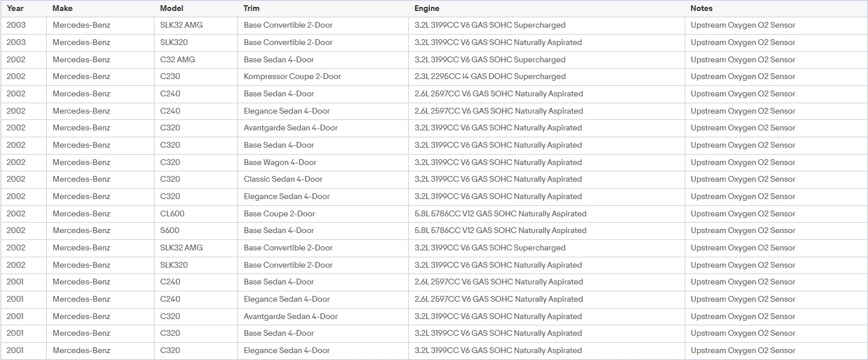Image resolution: width=868 pixels, height=360 pixels.
Task: Click the 5.8L V12 engine cell for CL600
Action: click(500, 213)
